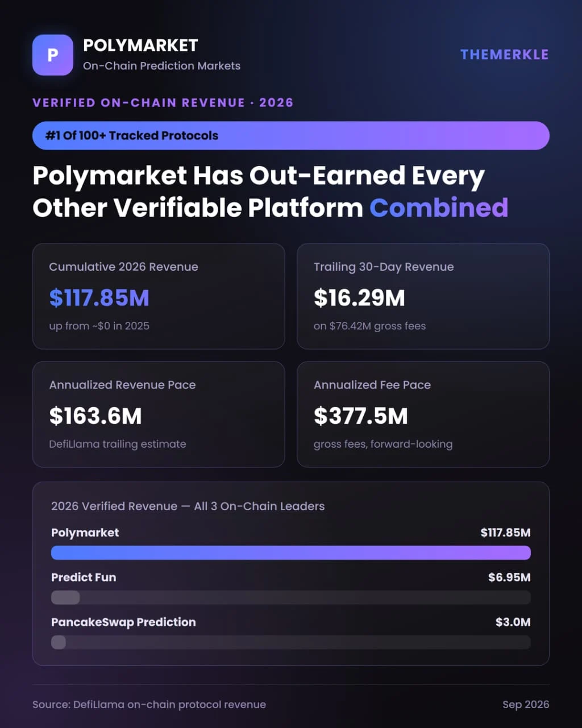Click the #1 Of 100+ Tracked Protocols banner
The height and width of the screenshot is (728, 582).
click(x=291, y=135)
